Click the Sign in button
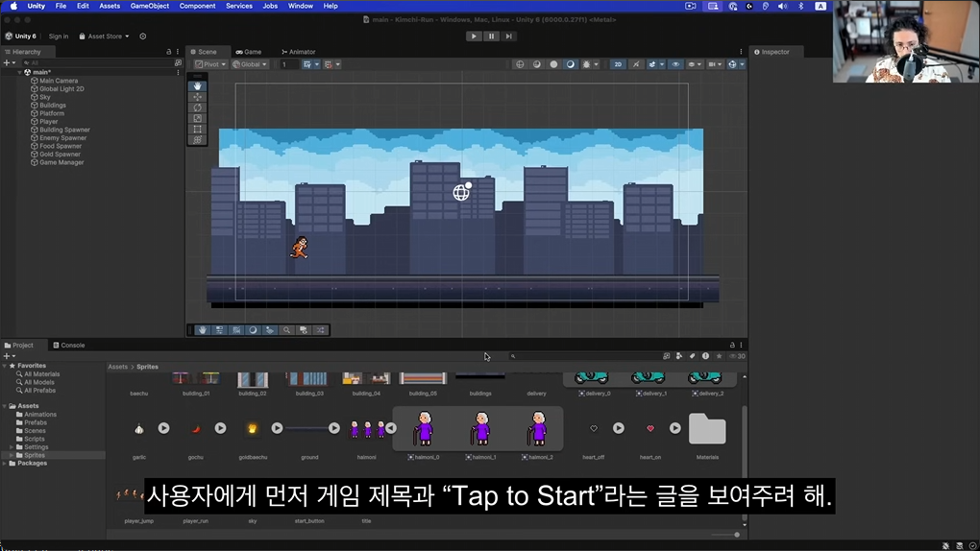Screen dimensions: 980x551 [59, 36]
